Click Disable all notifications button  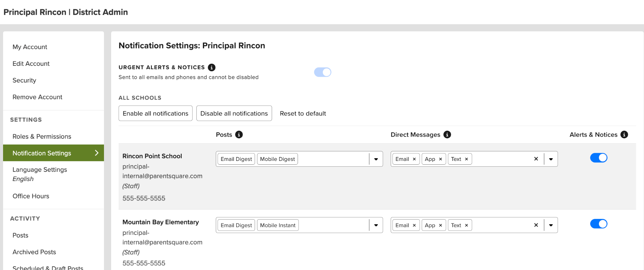tap(234, 113)
